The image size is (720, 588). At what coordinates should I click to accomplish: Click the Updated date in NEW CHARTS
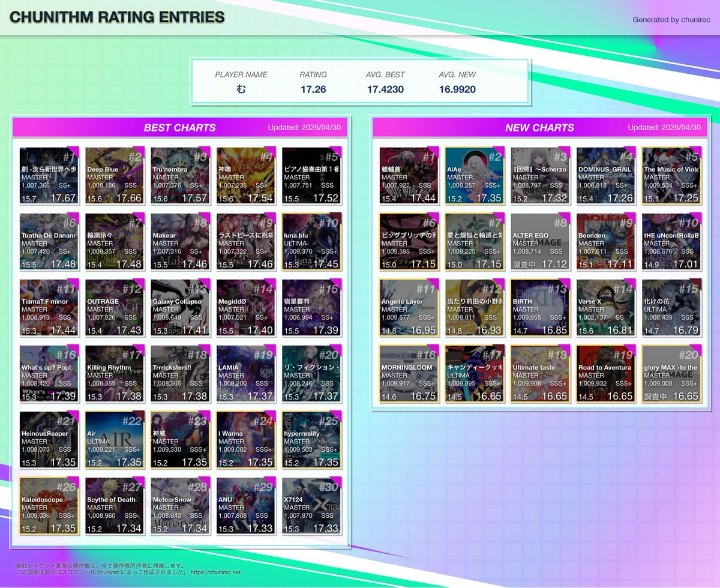(x=664, y=127)
